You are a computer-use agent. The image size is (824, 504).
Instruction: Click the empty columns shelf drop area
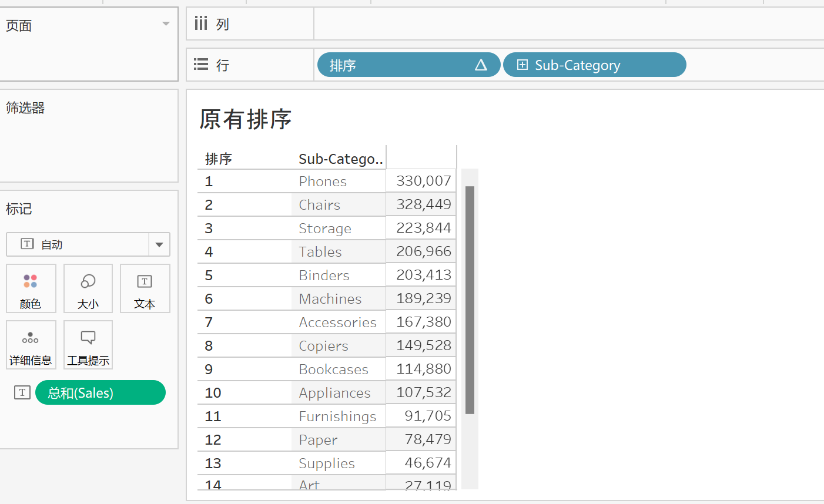coord(569,23)
